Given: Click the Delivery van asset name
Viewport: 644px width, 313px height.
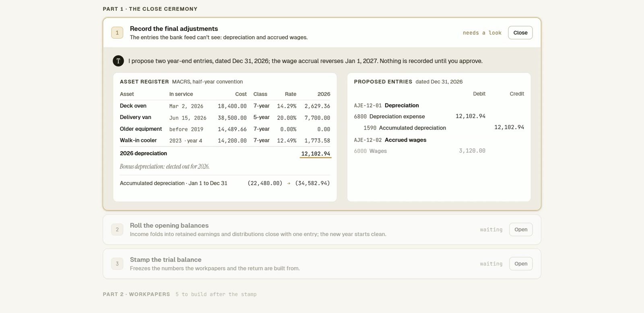Looking at the screenshot, I should pyautogui.click(x=135, y=117).
